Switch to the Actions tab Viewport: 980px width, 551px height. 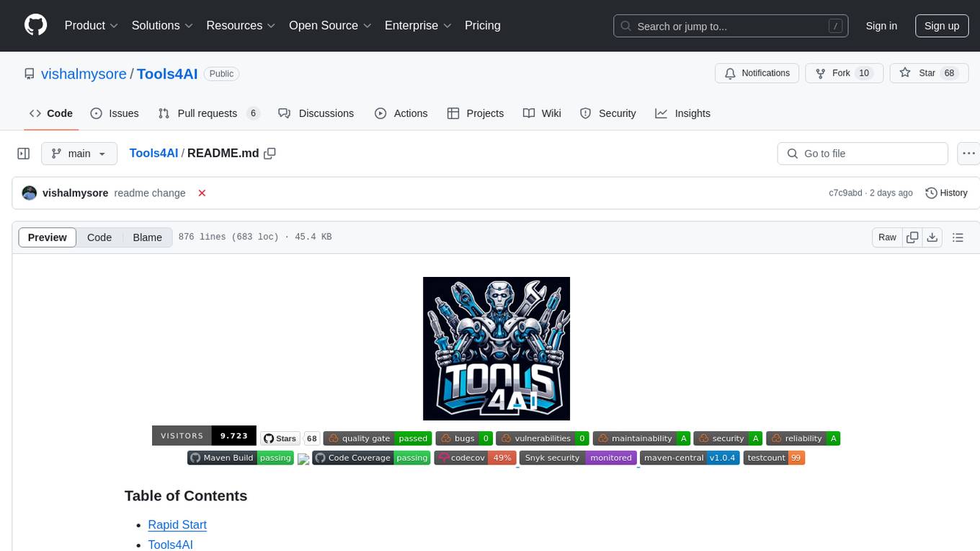click(401, 113)
